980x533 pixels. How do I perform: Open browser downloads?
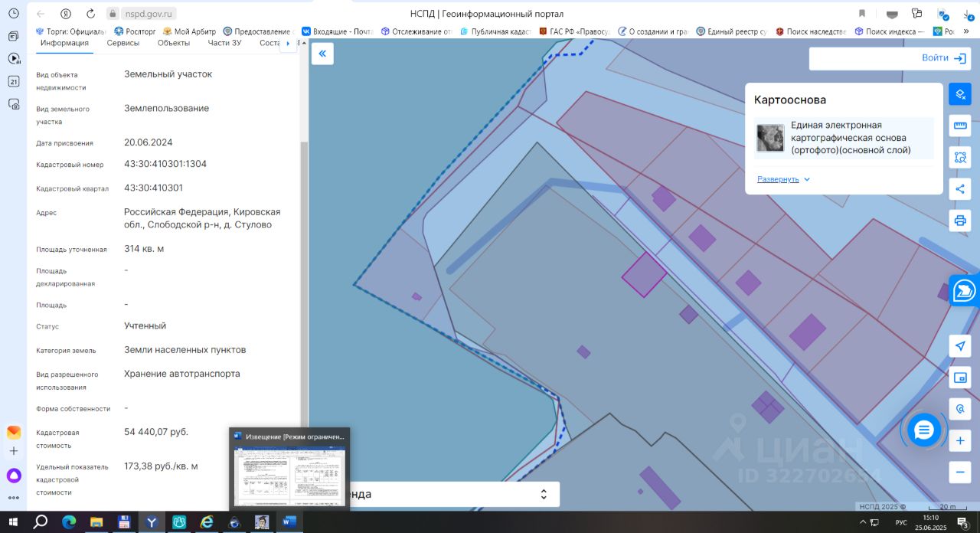click(967, 14)
